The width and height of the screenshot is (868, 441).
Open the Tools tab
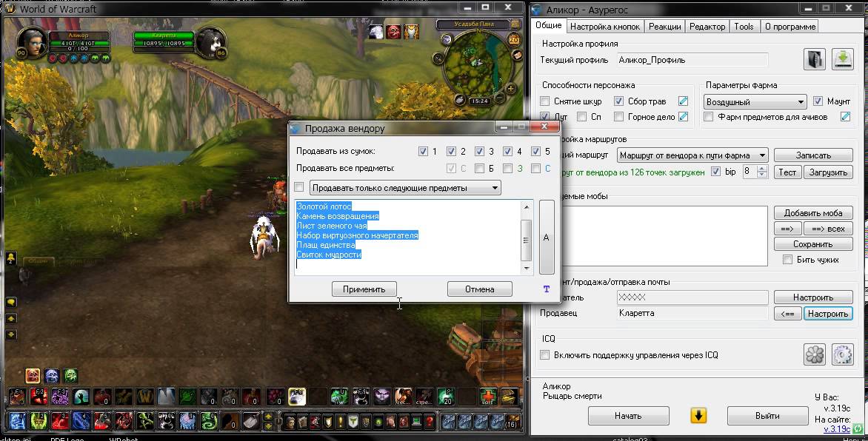coord(744,27)
